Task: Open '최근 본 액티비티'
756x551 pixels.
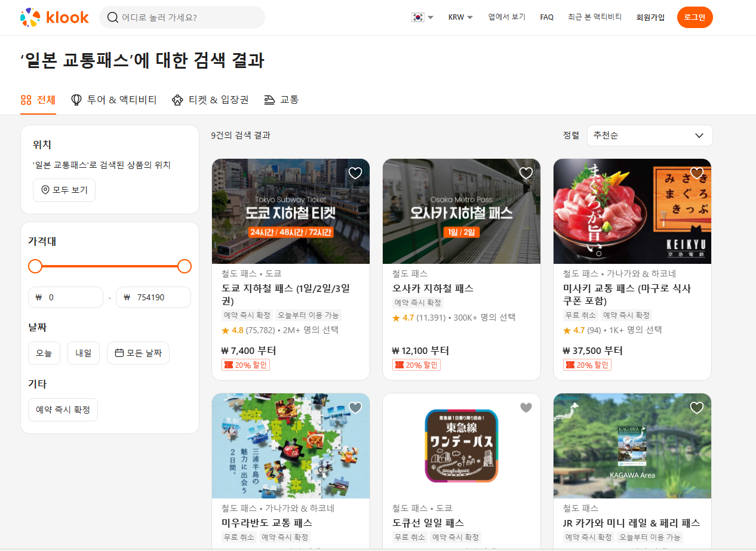Action: pyautogui.click(x=595, y=17)
